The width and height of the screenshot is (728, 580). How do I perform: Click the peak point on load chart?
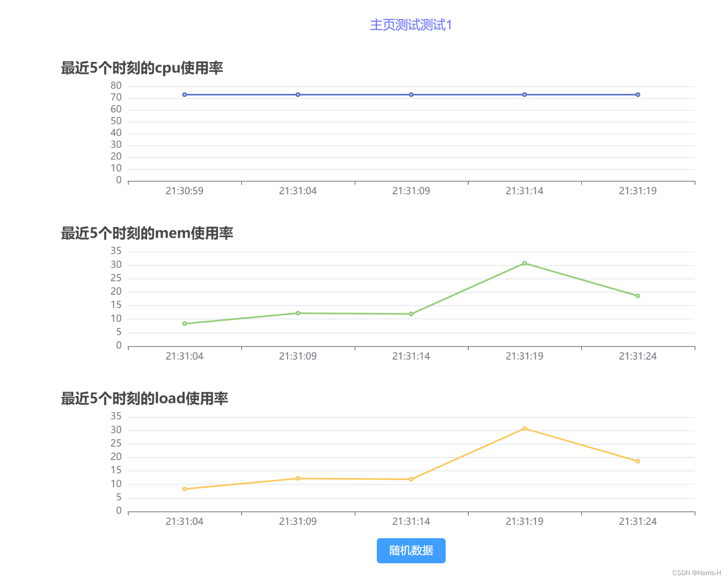click(524, 428)
